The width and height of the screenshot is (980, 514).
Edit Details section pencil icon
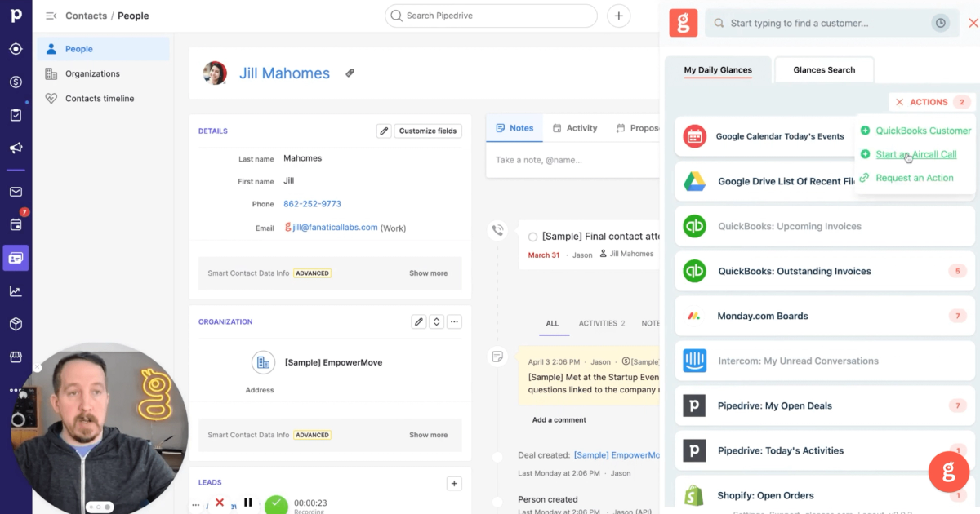[x=384, y=131]
